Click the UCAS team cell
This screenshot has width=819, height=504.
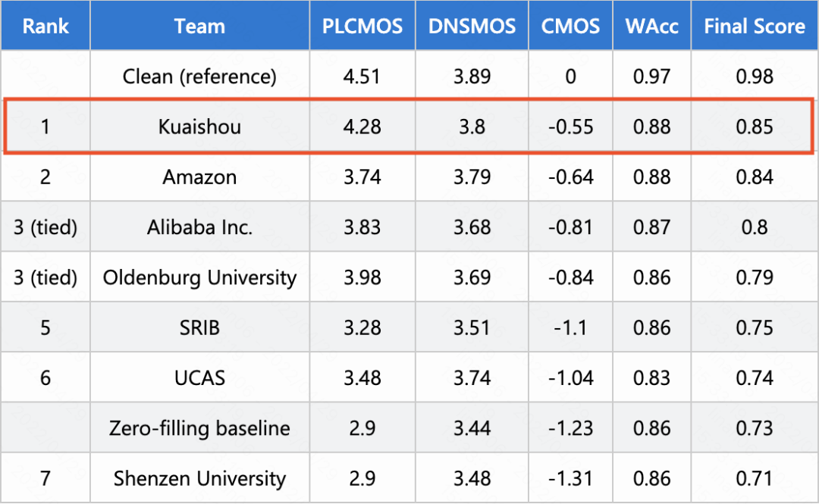coord(199,377)
